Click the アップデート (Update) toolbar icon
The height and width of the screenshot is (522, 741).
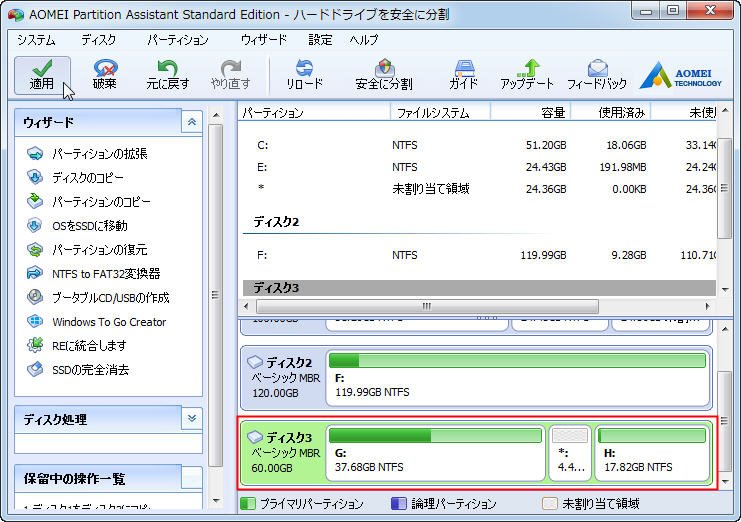(x=527, y=75)
